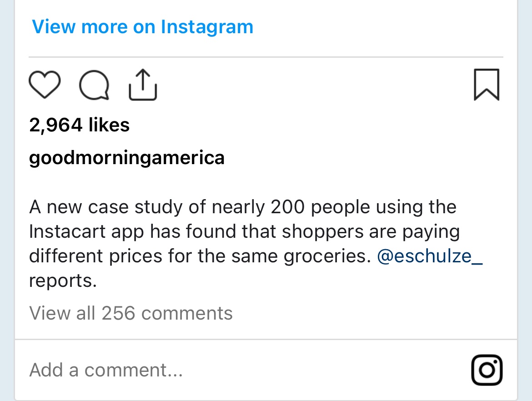Click the word "groceries" in the caption
Image resolution: width=532 pixels, height=401 pixels.
coord(324,256)
